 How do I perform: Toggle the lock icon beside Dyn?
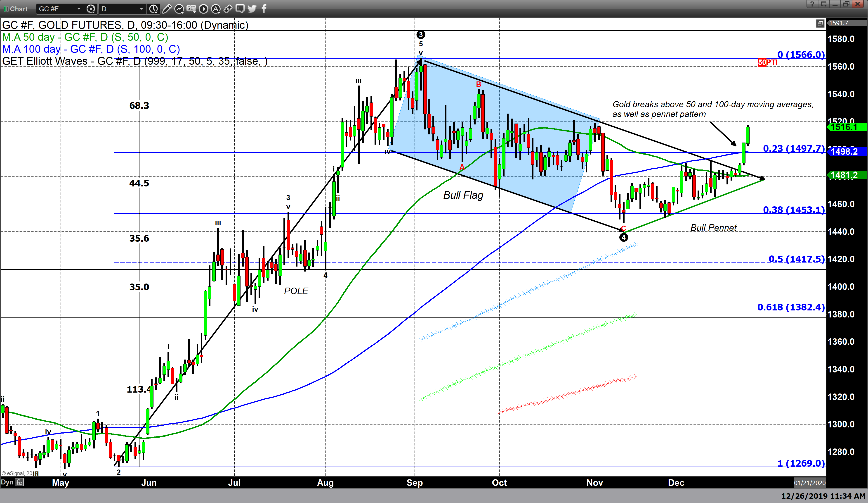(x=20, y=482)
